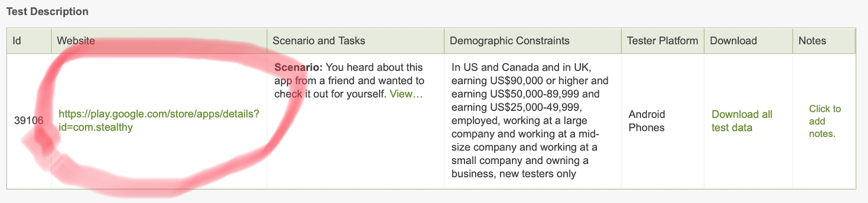Click the Android Phones platform cell
This screenshot has height=203, width=868.
click(x=647, y=120)
